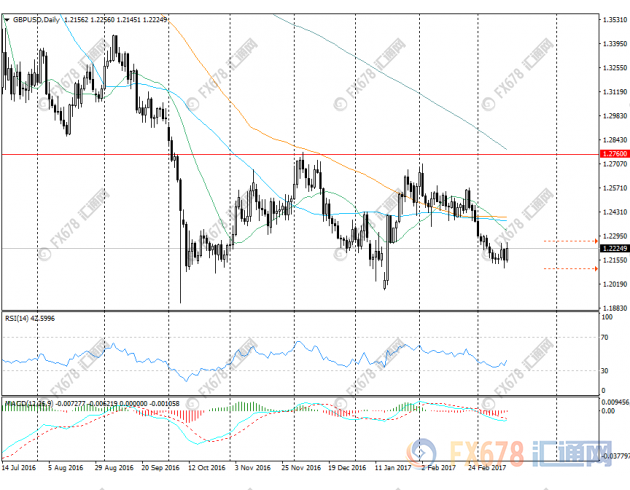The width and height of the screenshot is (630, 490).
Task: Select the red horizontal resistance line
Action: [x=300, y=154]
